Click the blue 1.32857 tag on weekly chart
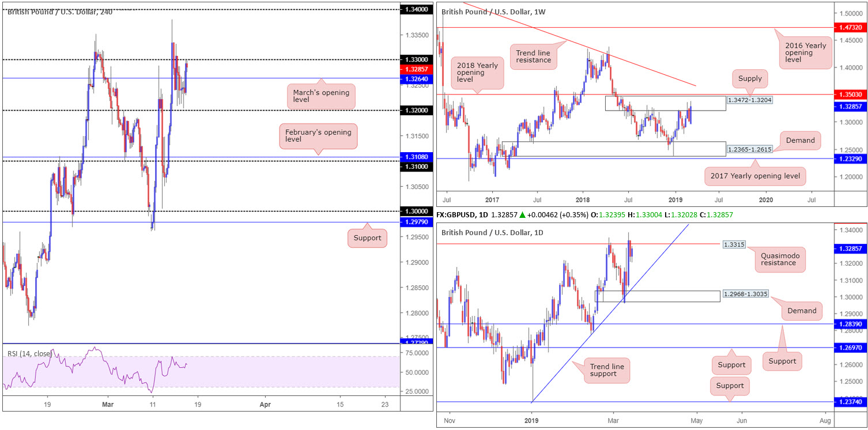This screenshot has width=868, height=430. pos(850,107)
